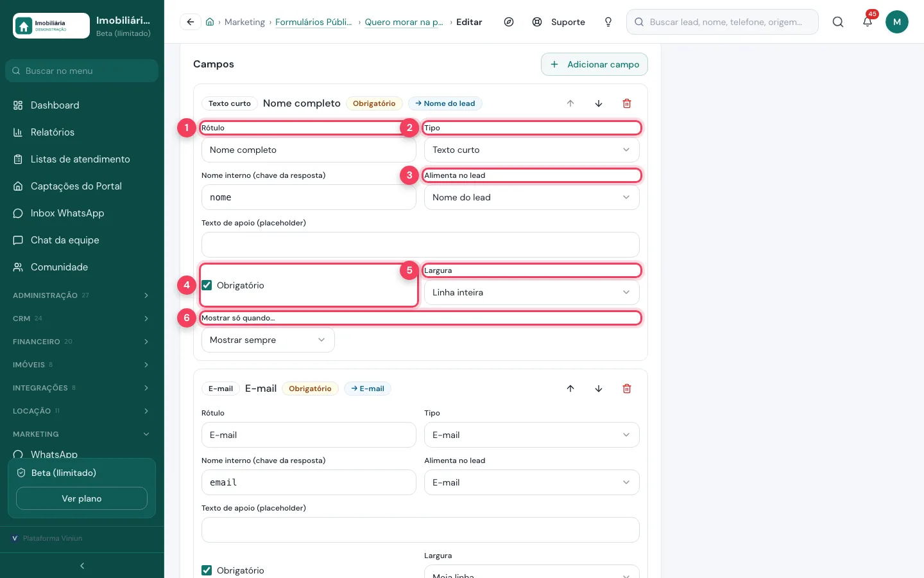The width and height of the screenshot is (924, 578).
Task: Move Nome completo field down
Action: (x=599, y=103)
